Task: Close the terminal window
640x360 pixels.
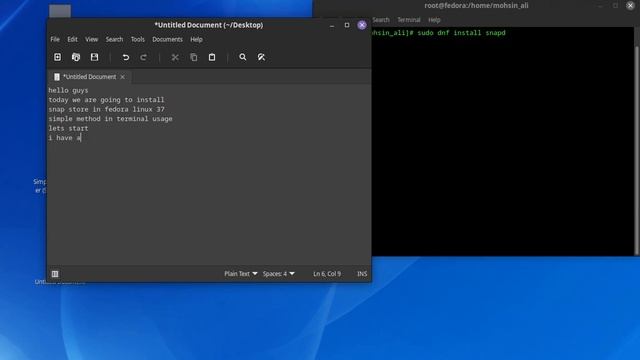Action: click(x=630, y=5)
